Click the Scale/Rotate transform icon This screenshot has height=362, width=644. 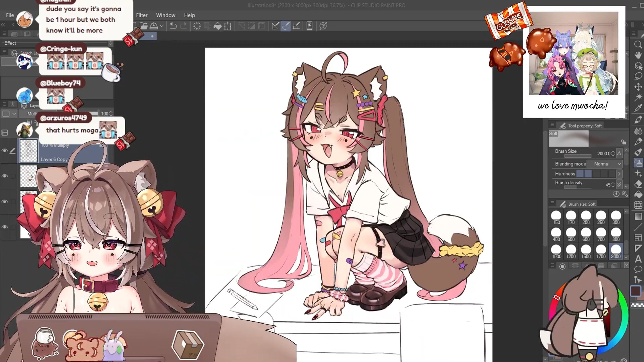pos(228,26)
